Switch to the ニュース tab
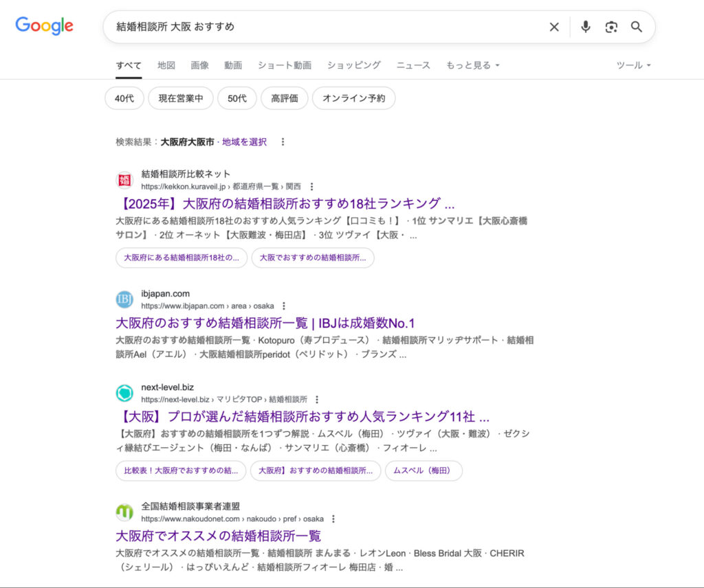The height and width of the screenshot is (588, 704). (413, 65)
